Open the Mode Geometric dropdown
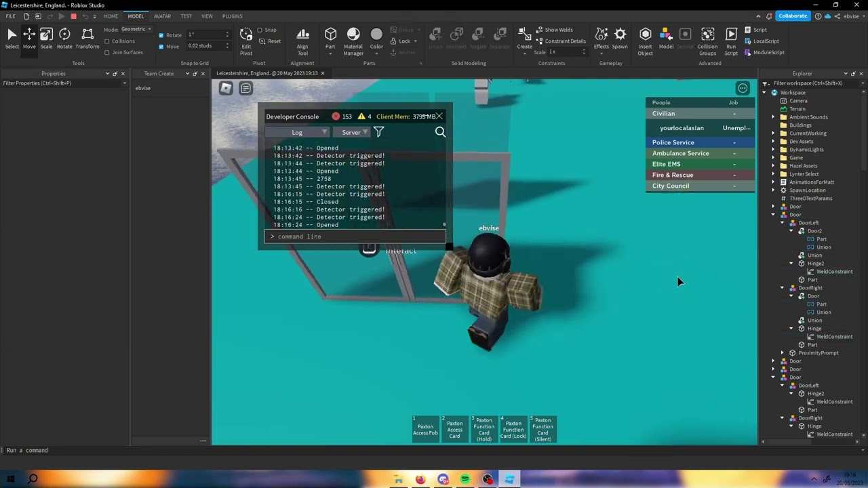 pos(136,29)
